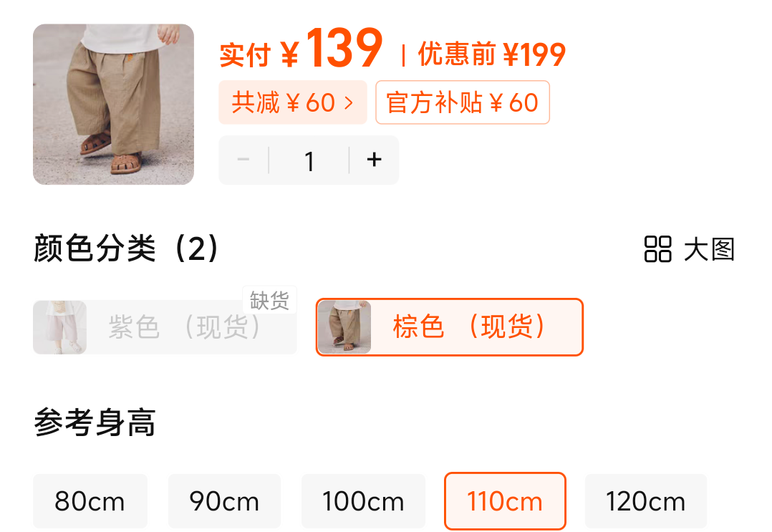Tap the 官方补贴¥60 subsidy tag

coord(463,102)
